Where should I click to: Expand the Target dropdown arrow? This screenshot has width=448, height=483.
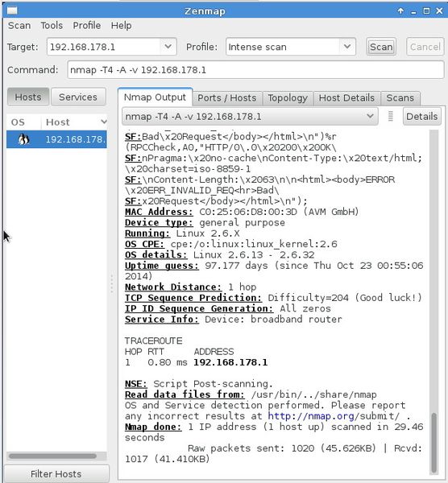(x=168, y=47)
